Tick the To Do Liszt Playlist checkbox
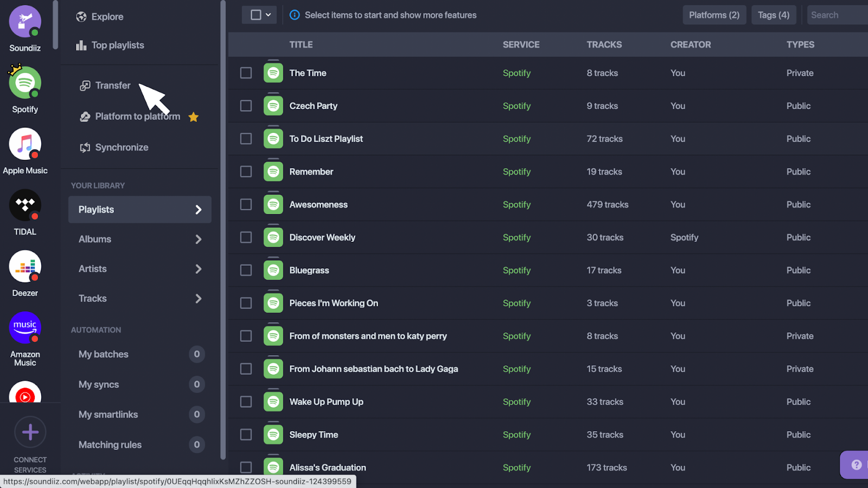 (x=246, y=139)
